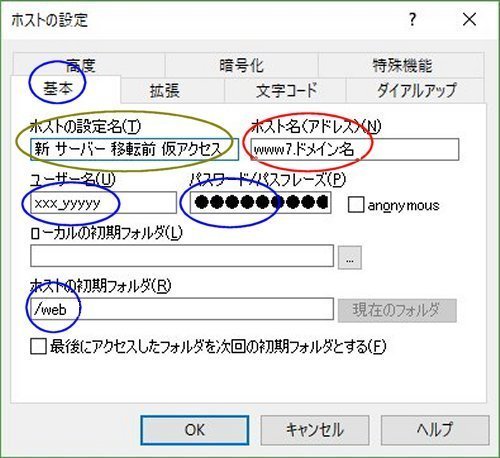This screenshot has height=458, width=500.
Task: Click the greyed-out 現在のフォルダ button
Action: click(397, 310)
